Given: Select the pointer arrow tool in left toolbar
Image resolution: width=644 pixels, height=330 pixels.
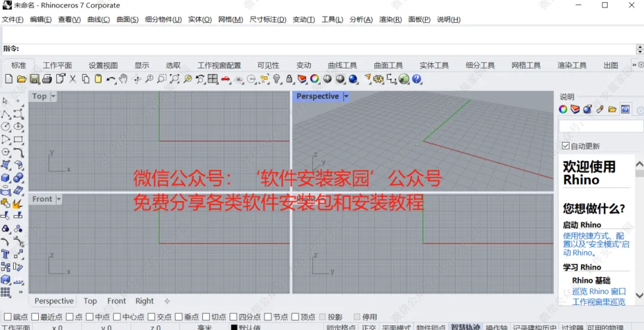Looking at the screenshot, I should pyautogui.click(x=5, y=101).
